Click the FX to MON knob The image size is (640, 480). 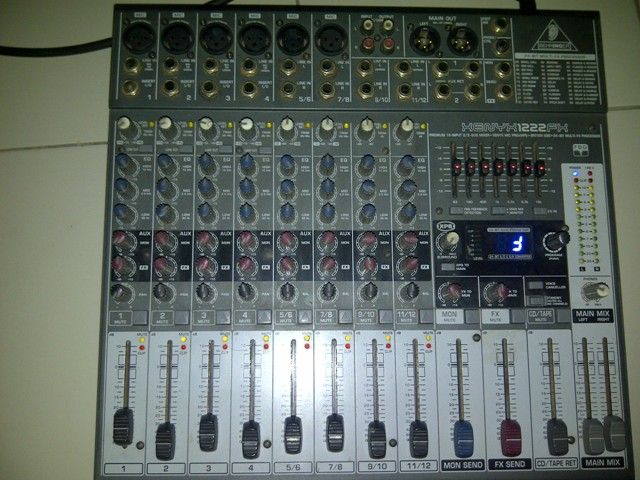(450, 293)
